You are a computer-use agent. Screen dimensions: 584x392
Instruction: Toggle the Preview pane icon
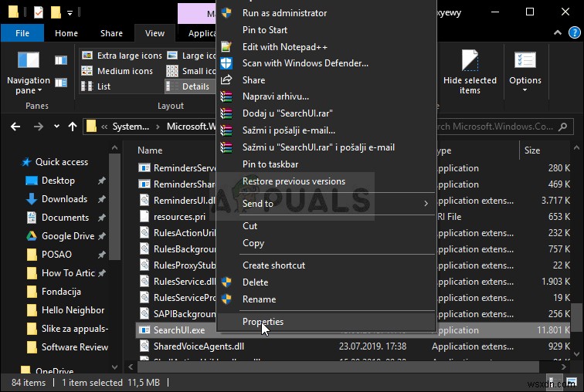[61, 60]
